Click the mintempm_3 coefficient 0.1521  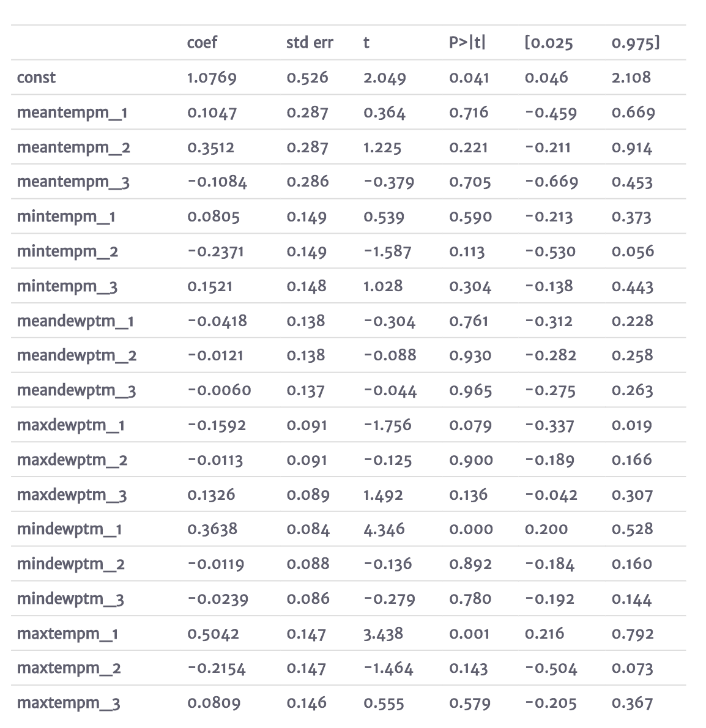pyautogui.click(x=210, y=286)
